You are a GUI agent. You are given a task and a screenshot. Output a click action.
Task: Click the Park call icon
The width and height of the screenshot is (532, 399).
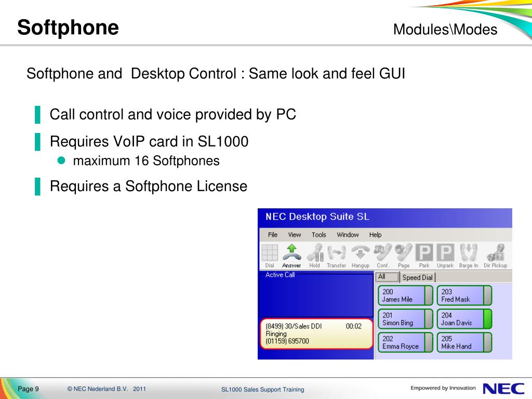tap(424, 256)
